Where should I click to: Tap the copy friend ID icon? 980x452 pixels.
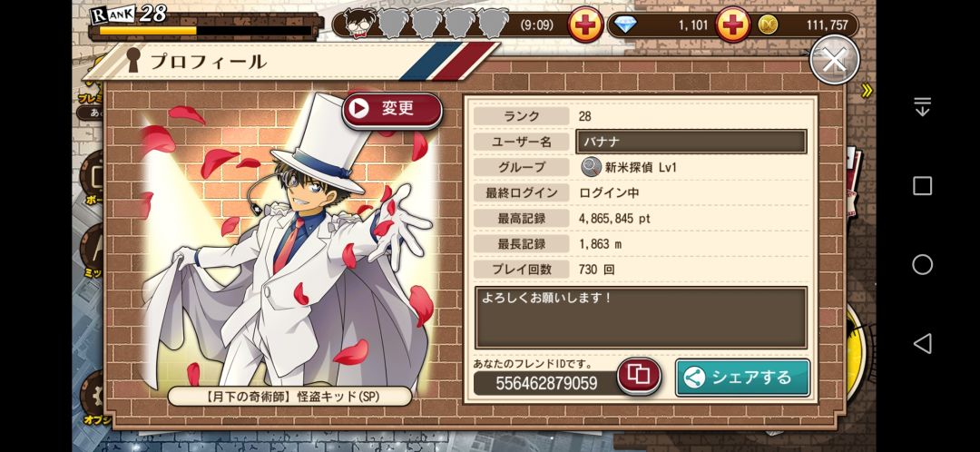point(638,376)
